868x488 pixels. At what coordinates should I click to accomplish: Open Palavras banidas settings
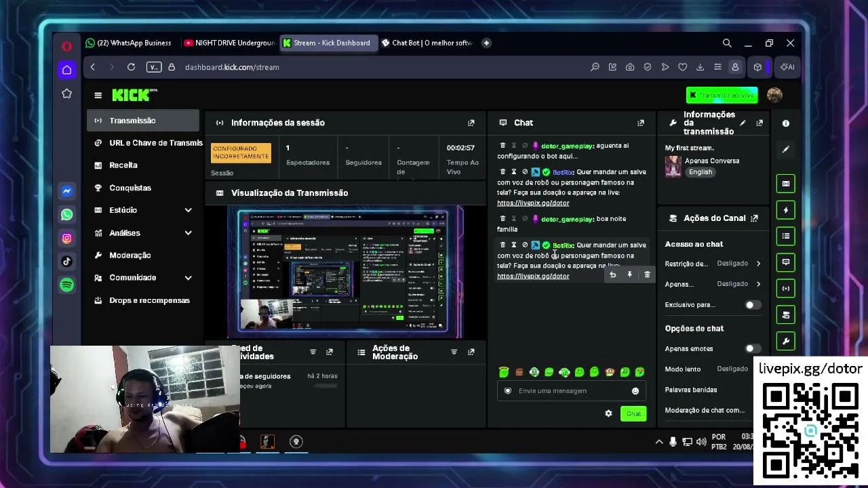pyautogui.click(x=691, y=390)
